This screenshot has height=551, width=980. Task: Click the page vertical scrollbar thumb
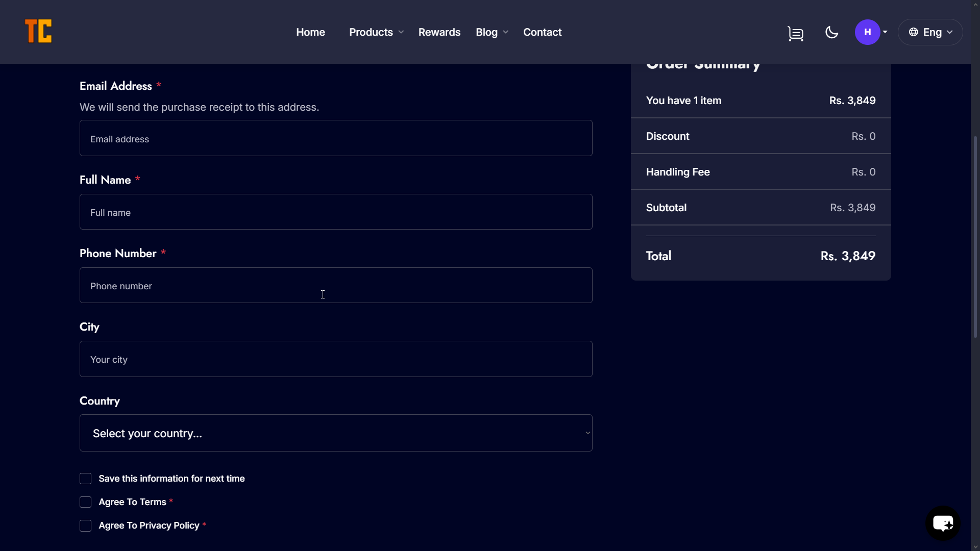point(975,237)
